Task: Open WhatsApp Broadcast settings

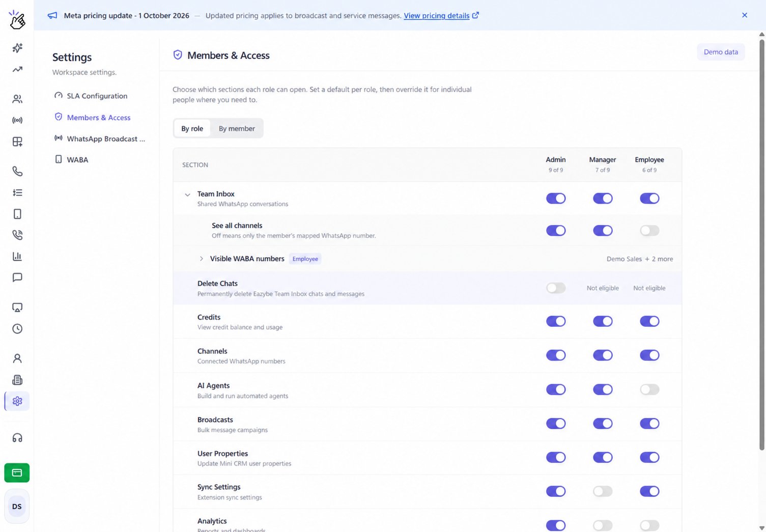Action: [100, 138]
